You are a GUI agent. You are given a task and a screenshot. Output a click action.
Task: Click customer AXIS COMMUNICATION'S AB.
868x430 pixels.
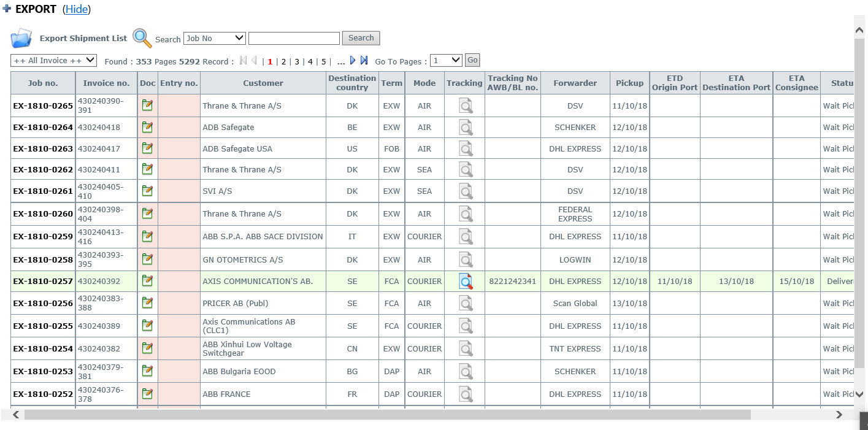(x=258, y=282)
